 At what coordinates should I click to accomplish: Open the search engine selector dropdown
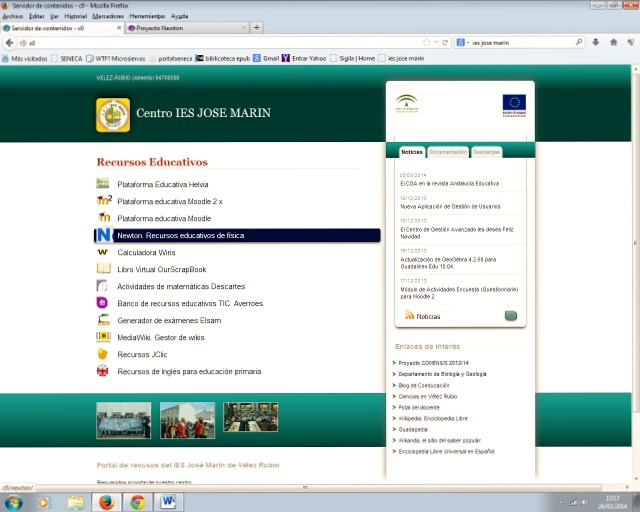(x=462, y=42)
